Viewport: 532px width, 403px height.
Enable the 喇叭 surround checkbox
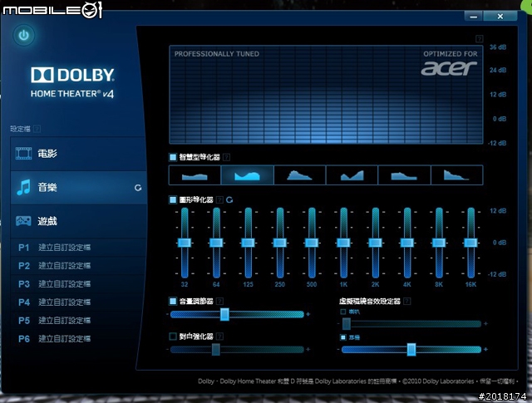click(343, 312)
